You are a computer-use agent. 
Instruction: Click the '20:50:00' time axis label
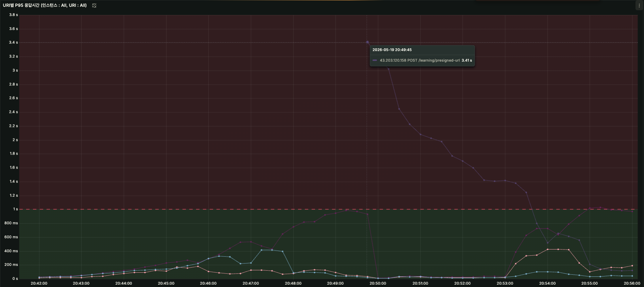tap(378, 283)
